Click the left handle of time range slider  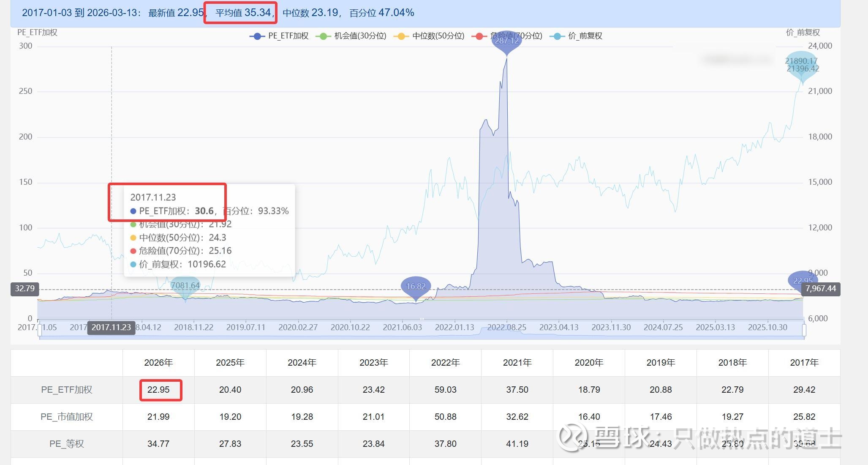click(x=40, y=330)
